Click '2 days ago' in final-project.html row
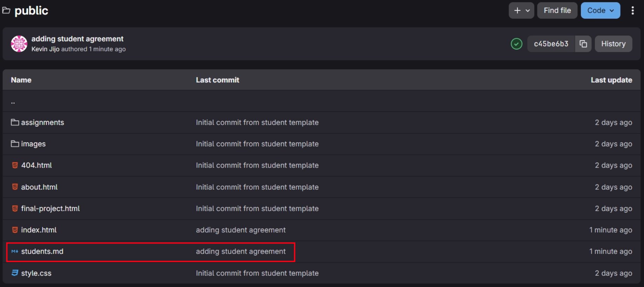The image size is (644, 287). [x=613, y=208]
